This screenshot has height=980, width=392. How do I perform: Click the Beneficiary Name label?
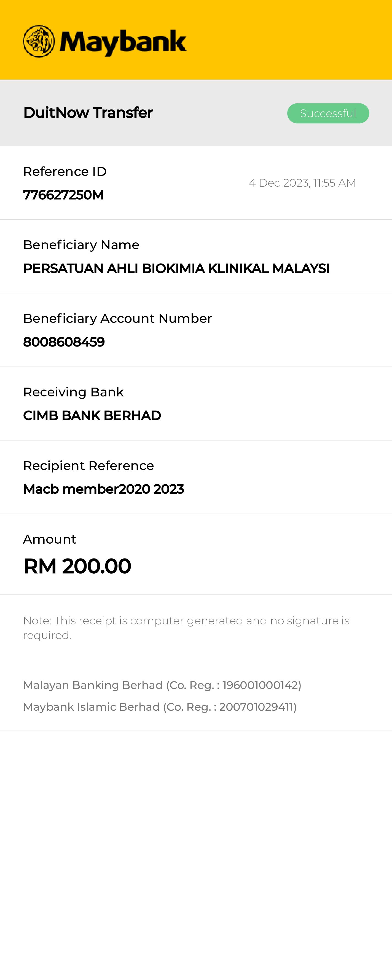[81, 245]
